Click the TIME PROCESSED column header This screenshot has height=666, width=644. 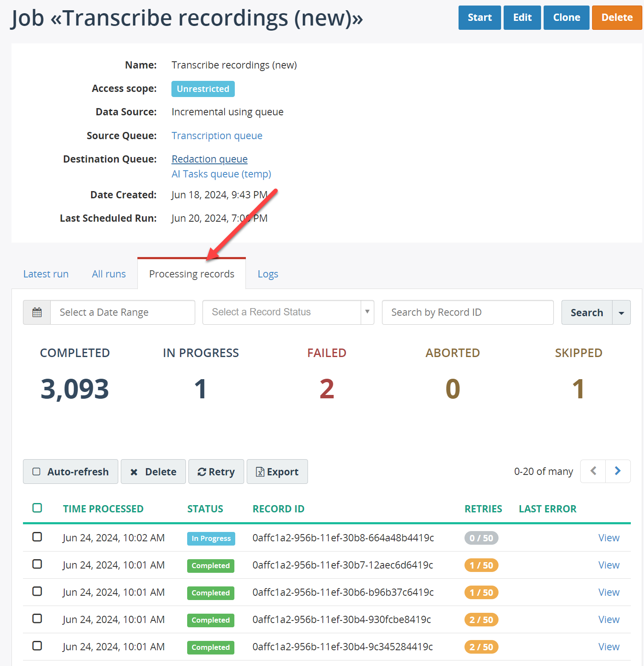[x=103, y=509]
